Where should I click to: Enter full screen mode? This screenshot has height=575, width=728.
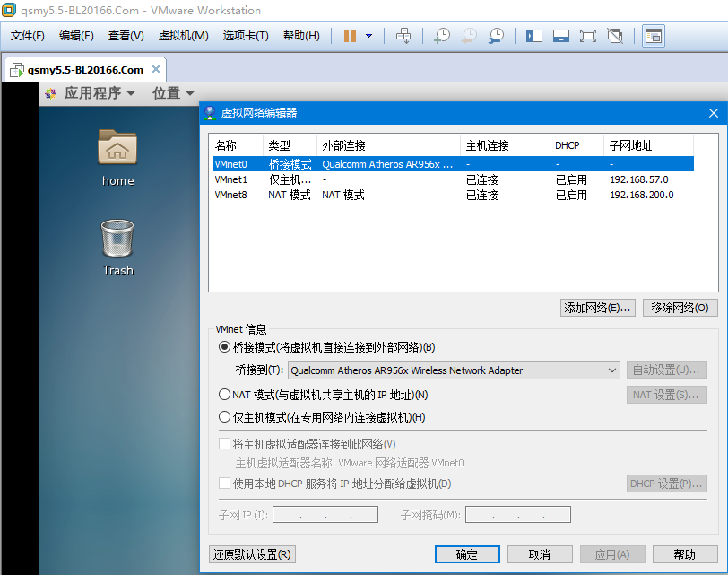click(x=588, y=36)
